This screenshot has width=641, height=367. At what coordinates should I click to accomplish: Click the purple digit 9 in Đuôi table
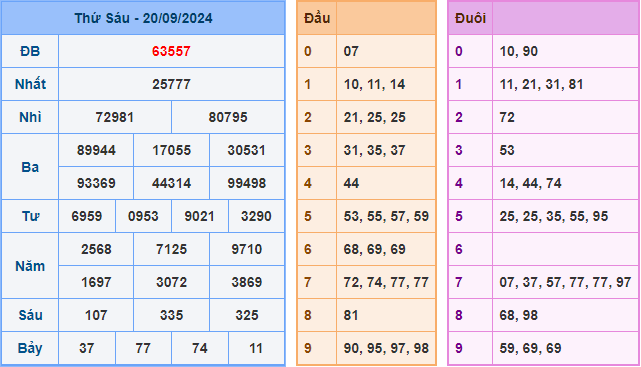click(459, 348)
